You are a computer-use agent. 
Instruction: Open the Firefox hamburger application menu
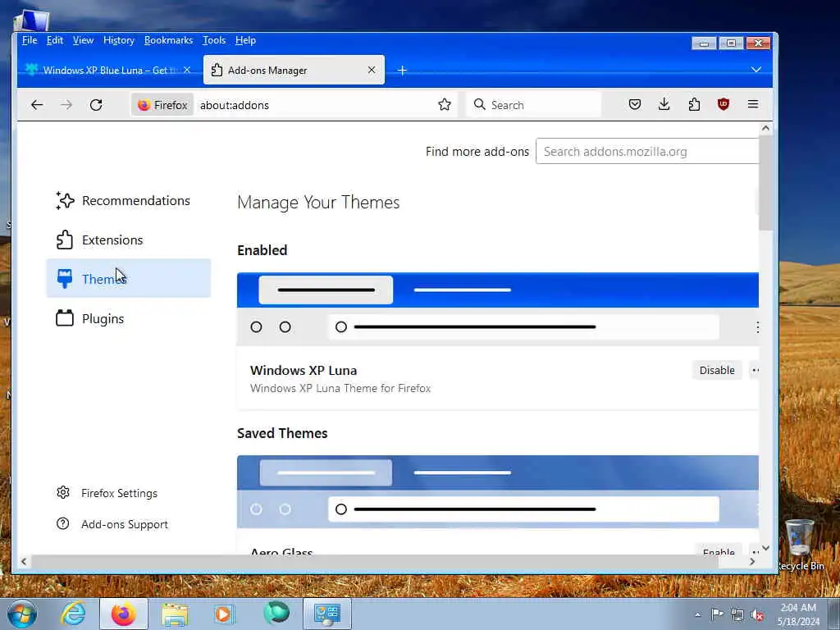click(x=753, y=104)
